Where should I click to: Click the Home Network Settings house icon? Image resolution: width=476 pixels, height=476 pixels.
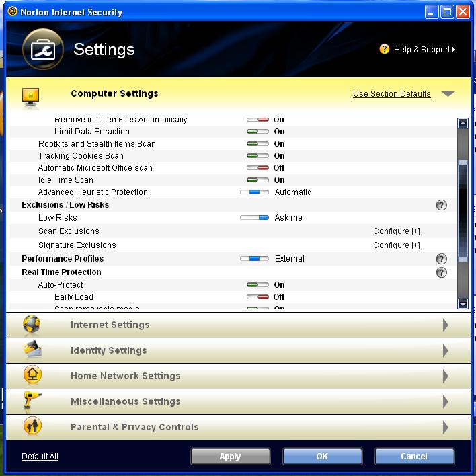pyautogui.click(x=32, y=375)
